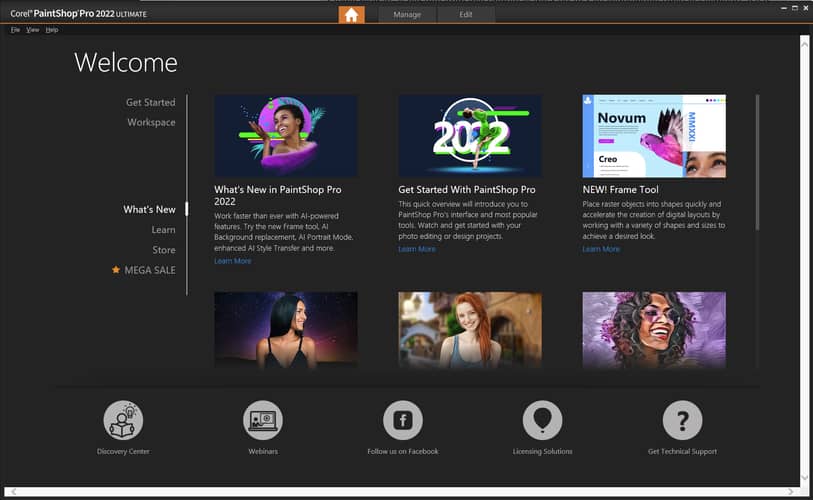
Task: Switch to the Edit tab
Action: (x=466, y=15)
